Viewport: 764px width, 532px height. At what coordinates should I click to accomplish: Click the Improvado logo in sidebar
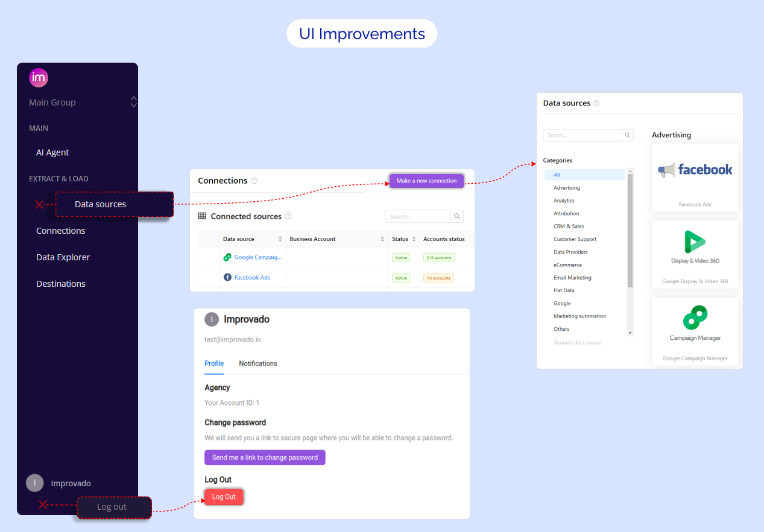[39, 78]
